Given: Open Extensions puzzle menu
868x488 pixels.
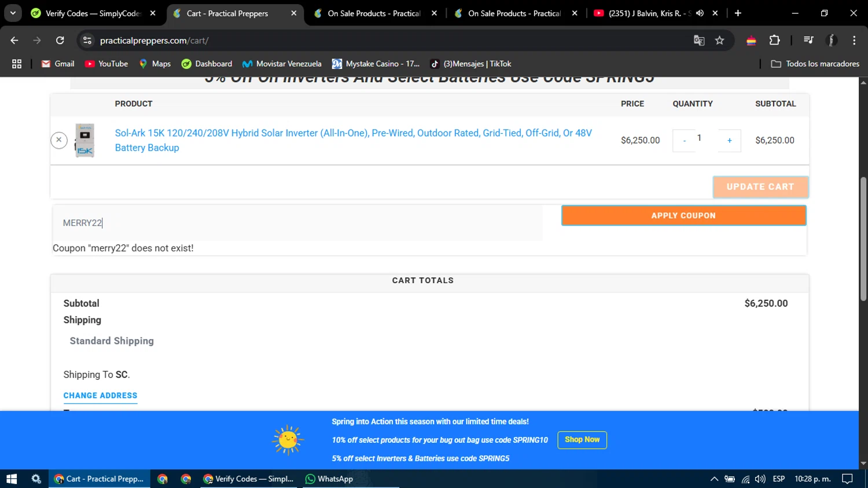Looking at the screenshot, I should [x=774, y=41].
